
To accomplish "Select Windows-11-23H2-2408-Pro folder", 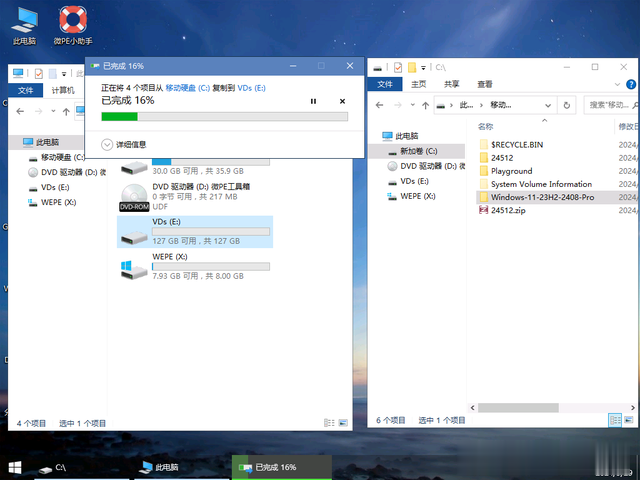I will pyautogui.click(x=537, y=197).
